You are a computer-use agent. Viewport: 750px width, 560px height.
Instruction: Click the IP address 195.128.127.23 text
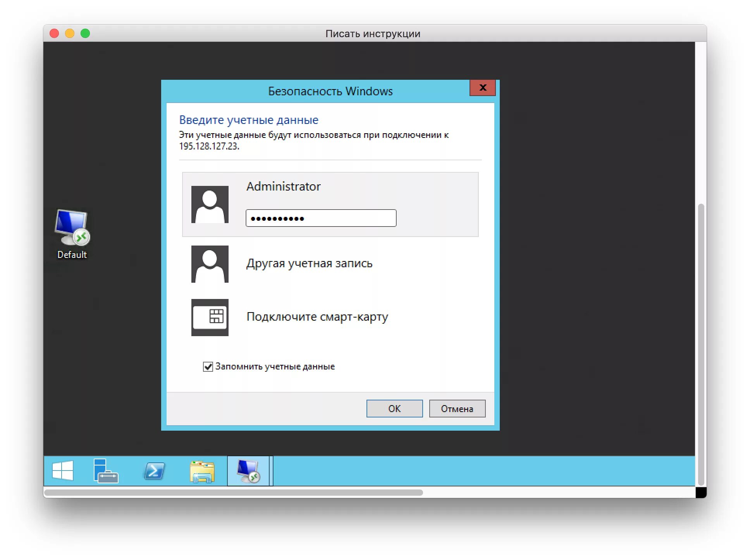(209, 146)
